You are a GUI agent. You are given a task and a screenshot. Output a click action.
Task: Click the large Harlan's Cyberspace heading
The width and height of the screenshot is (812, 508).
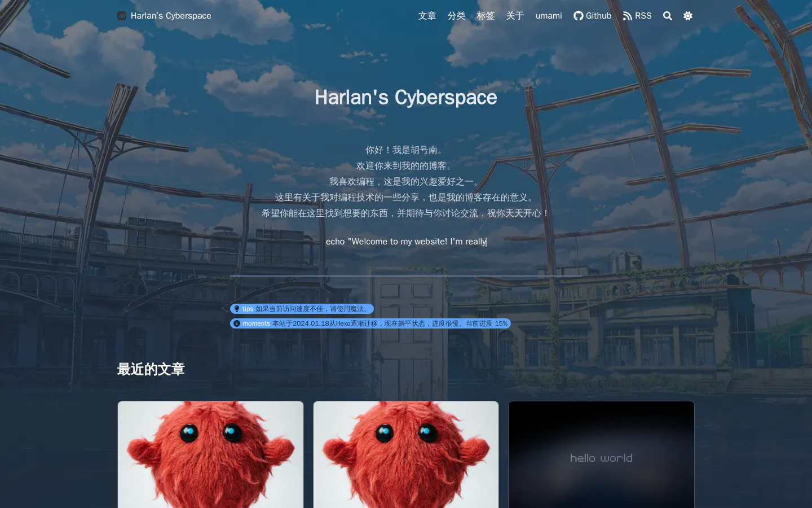(x=406, y=97)
